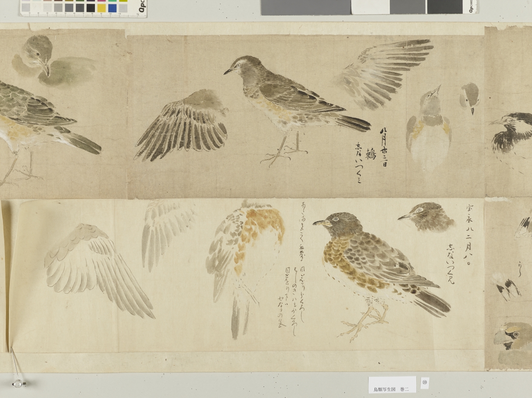The width and height of the screenshot is (532, 398).
Task: Click the circled number ⑲ tag
Action: pyautogui.click(x=424, y=383)
